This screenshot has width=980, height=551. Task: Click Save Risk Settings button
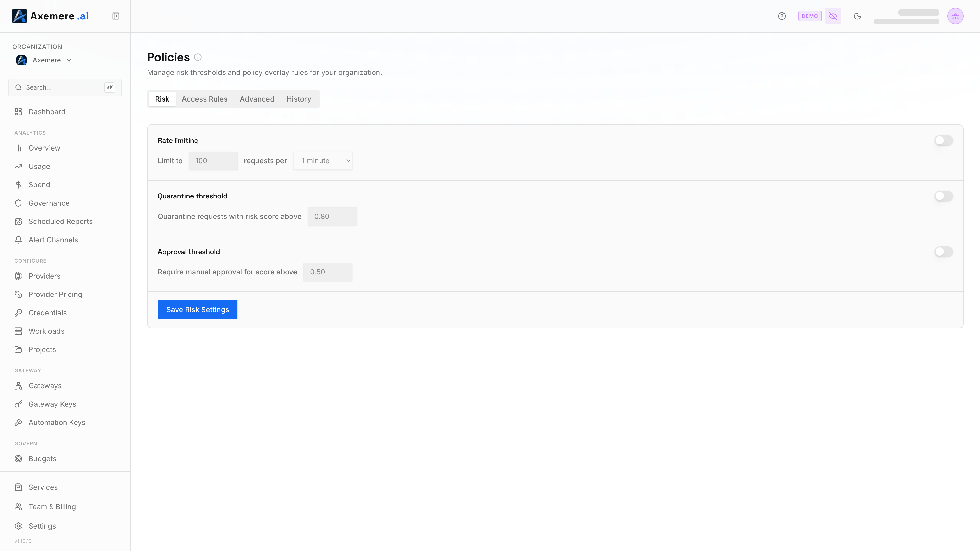(198, 309)
